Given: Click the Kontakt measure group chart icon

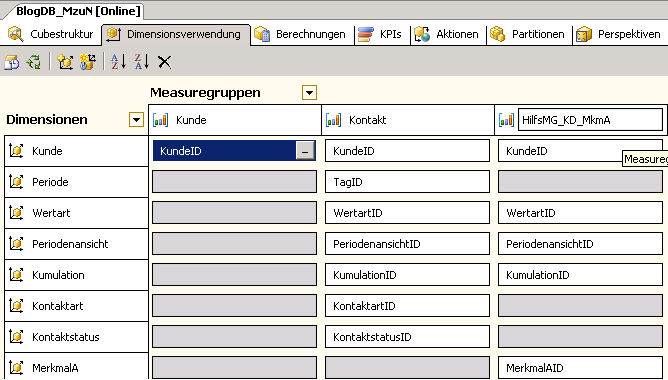Looking at the screenshot, I should (334, 120).
